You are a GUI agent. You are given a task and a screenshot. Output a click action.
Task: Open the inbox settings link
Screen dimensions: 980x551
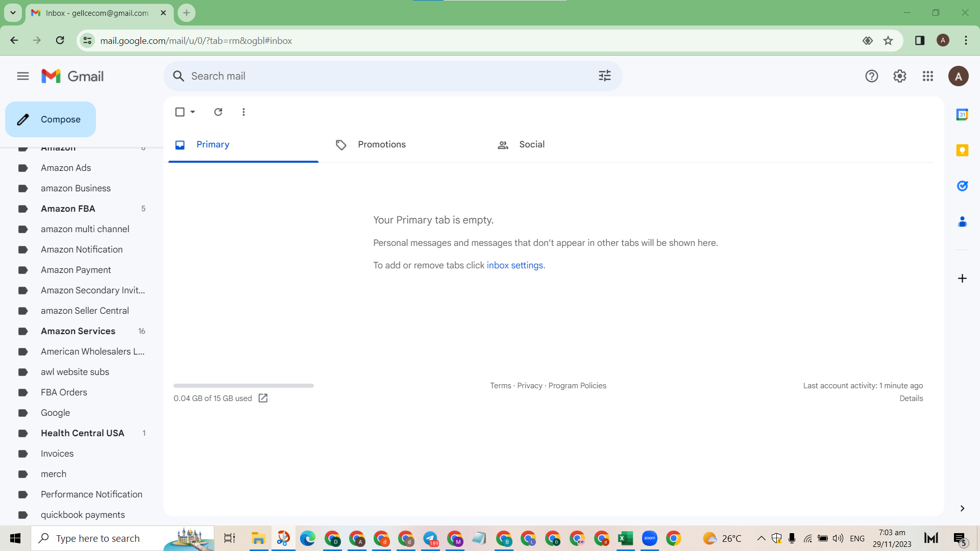(514, 265)
